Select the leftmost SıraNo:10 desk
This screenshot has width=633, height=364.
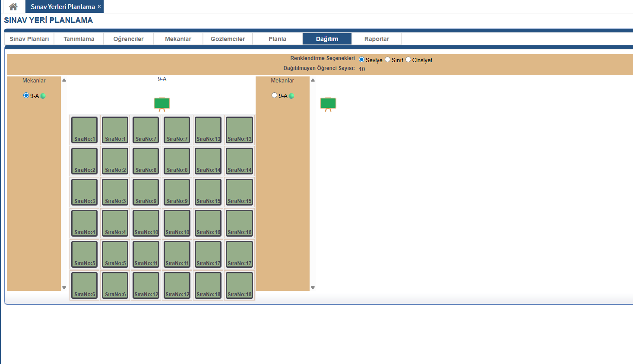(x=146, y=223)
